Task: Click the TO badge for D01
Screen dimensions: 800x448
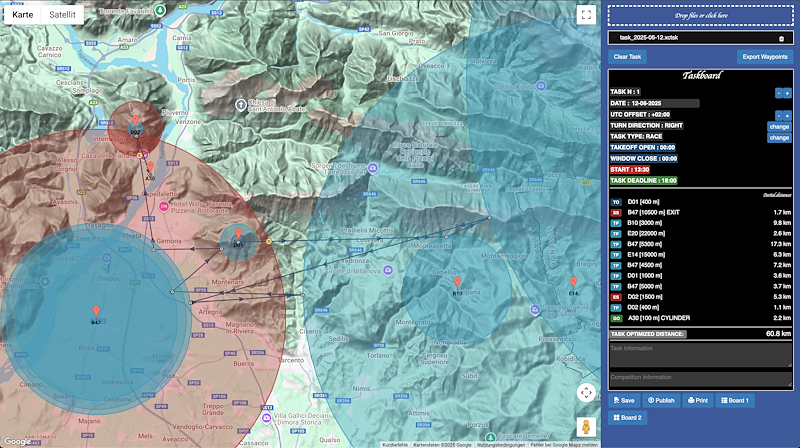Action: click(616, 202)
